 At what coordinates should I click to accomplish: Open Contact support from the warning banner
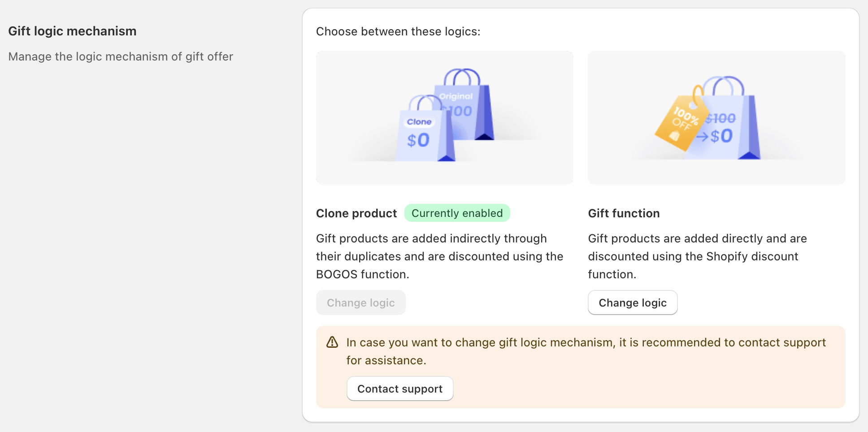coord(400,389)
